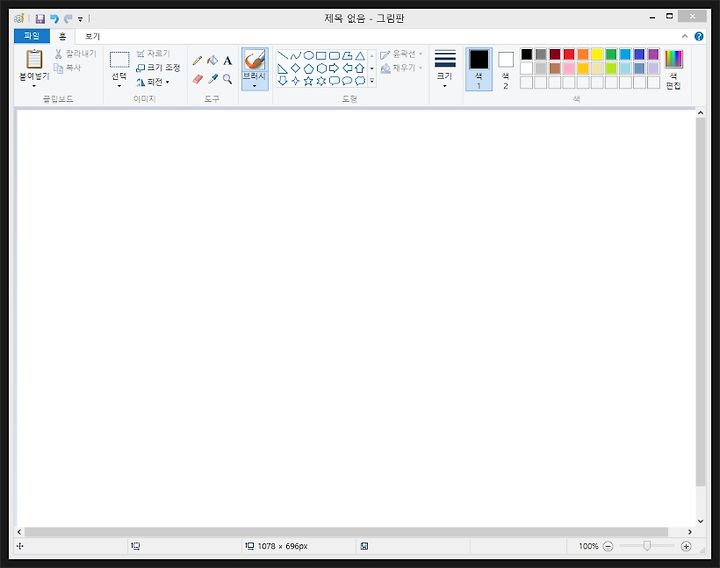Choose the Rectangle shape
The height and width of the screenshot is (568, 720).
(x=321, y=56)
